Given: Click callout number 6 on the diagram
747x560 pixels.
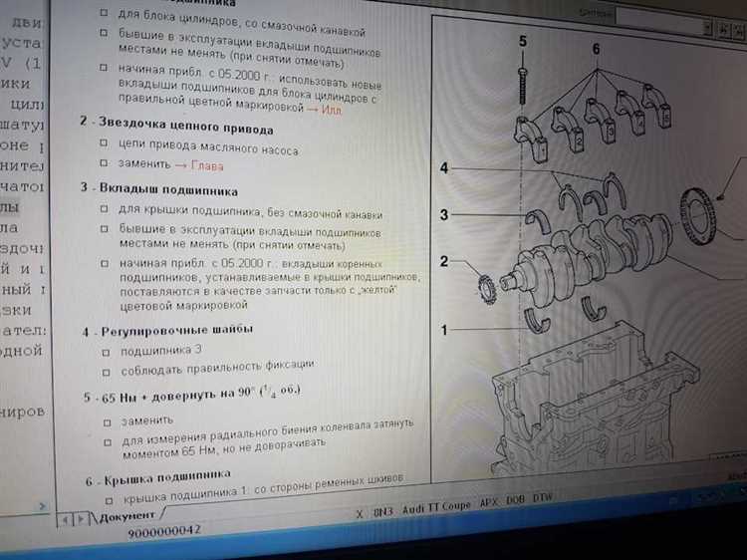Looking at the screenshot, I should click(596, 49).
